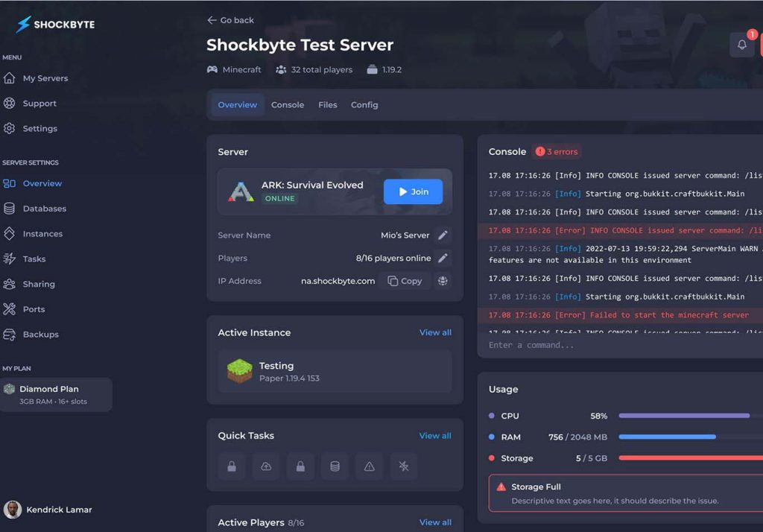Edit the Players count pencil icon

click(443, 258)
